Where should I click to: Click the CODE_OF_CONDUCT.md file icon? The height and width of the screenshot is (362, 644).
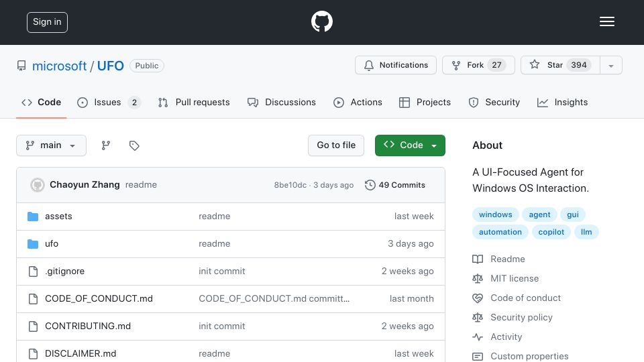click(x=33, y=299)
